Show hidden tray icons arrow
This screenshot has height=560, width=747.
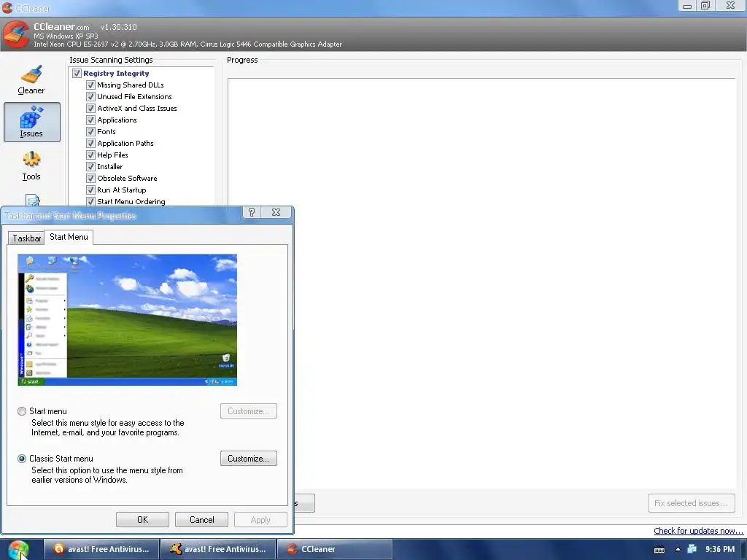coord(678,550)
